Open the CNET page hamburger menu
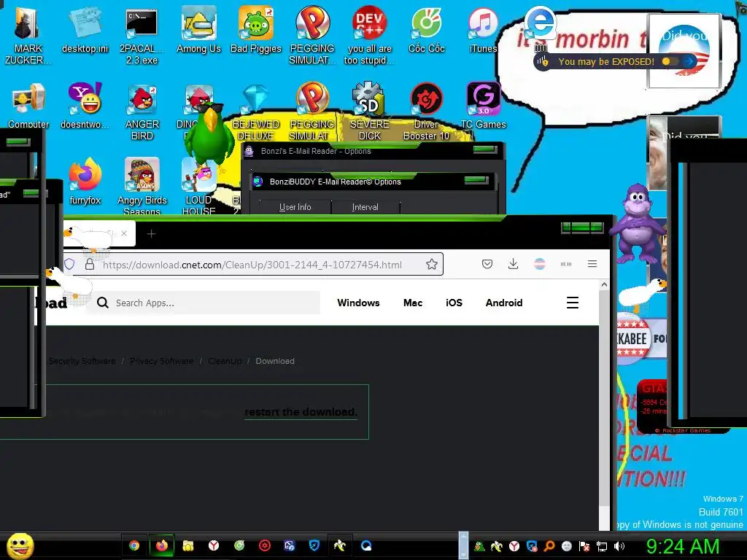The image size is (747, 560). click(572, 303)
